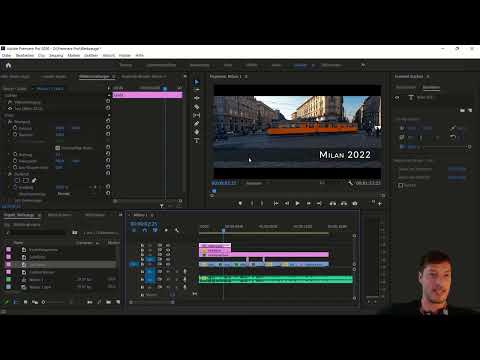The height and width of the screenshot is (360, 480).
Task: Toggle Linked Selection in timeline
Action: click(x=155, y=230)
